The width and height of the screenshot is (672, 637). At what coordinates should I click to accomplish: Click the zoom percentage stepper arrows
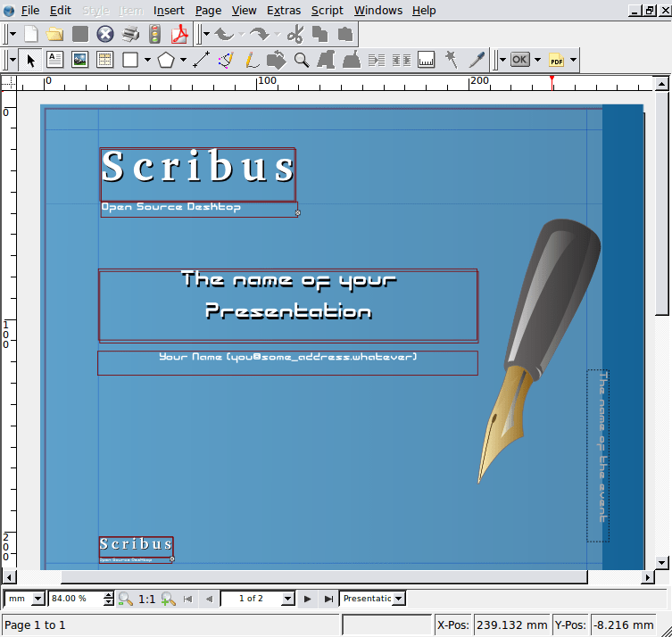[109, 599]
